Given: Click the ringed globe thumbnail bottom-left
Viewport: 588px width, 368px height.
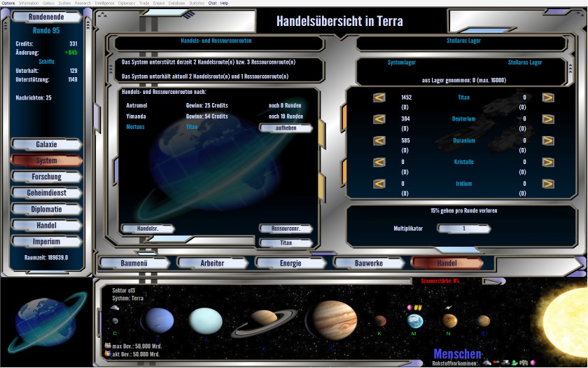Looking at the screenshot, I should (x=45, y=320).
